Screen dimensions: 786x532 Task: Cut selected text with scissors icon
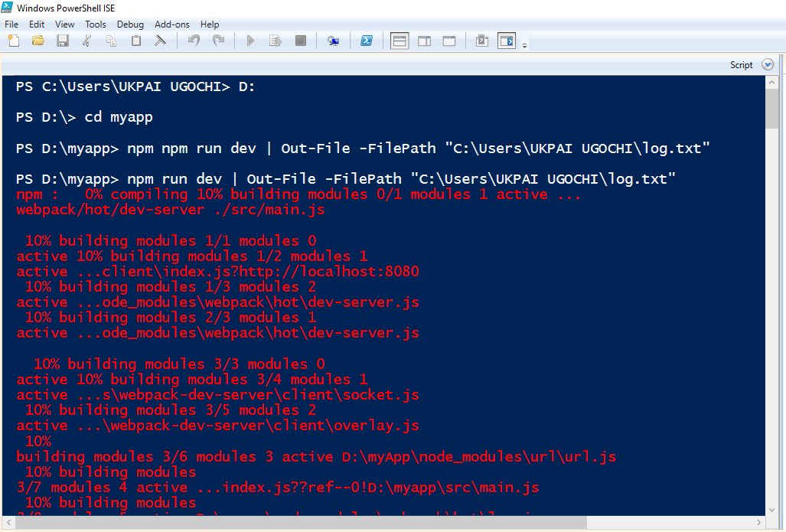[87, 41]
